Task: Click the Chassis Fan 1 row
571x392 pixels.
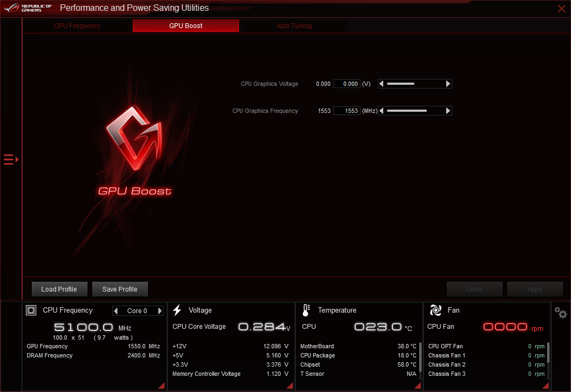Action: tap(486, 356)
